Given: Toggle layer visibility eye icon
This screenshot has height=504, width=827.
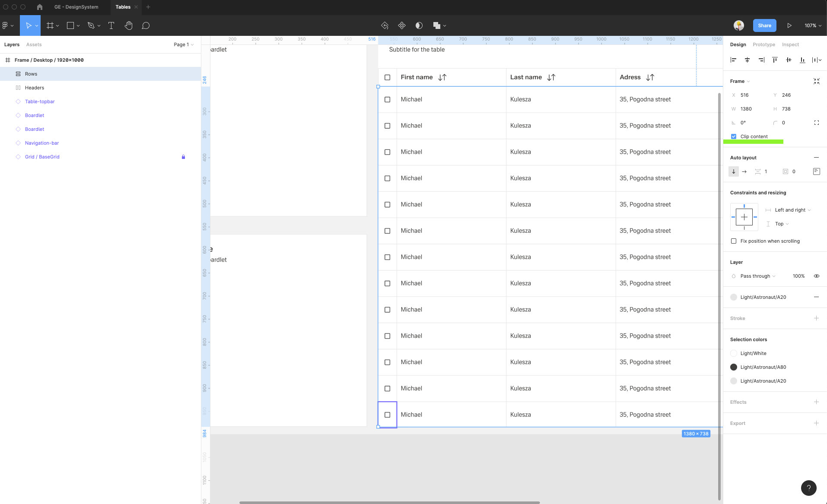Looking at the screenshot, I should point(816,276).
